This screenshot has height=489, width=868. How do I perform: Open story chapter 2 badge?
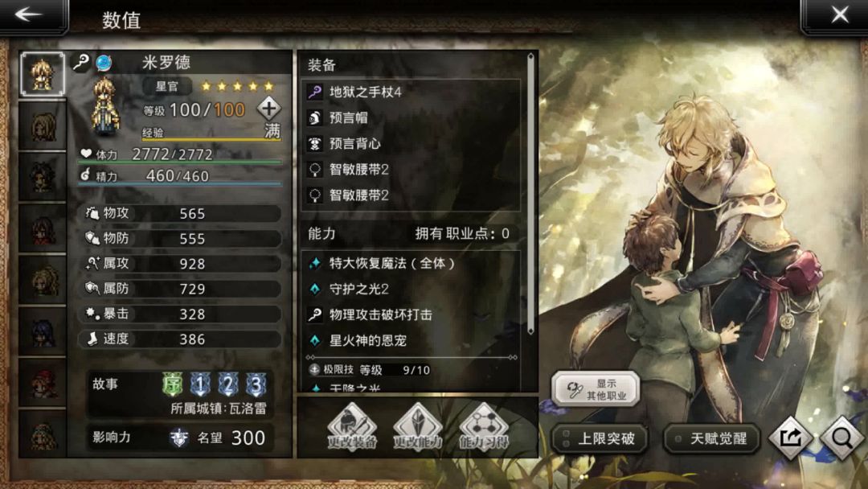click(227, 384)
